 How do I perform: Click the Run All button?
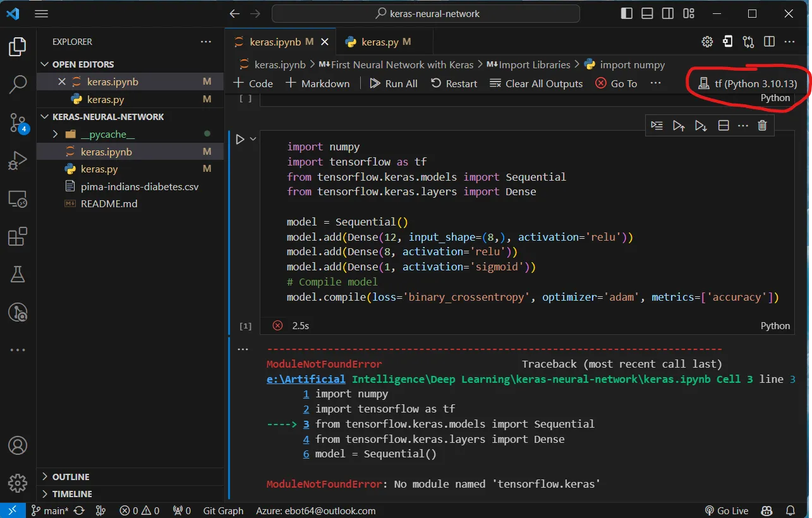click(394, 83)
